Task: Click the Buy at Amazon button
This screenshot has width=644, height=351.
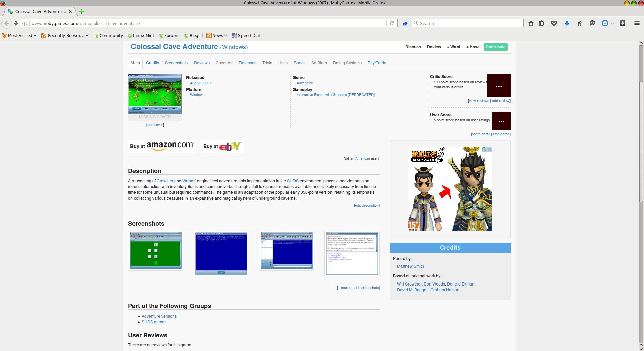Action: click(162, 146)
